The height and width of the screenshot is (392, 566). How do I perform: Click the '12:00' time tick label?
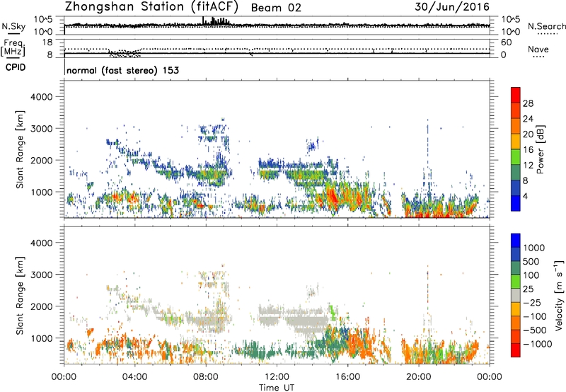[x=277, y=377]
